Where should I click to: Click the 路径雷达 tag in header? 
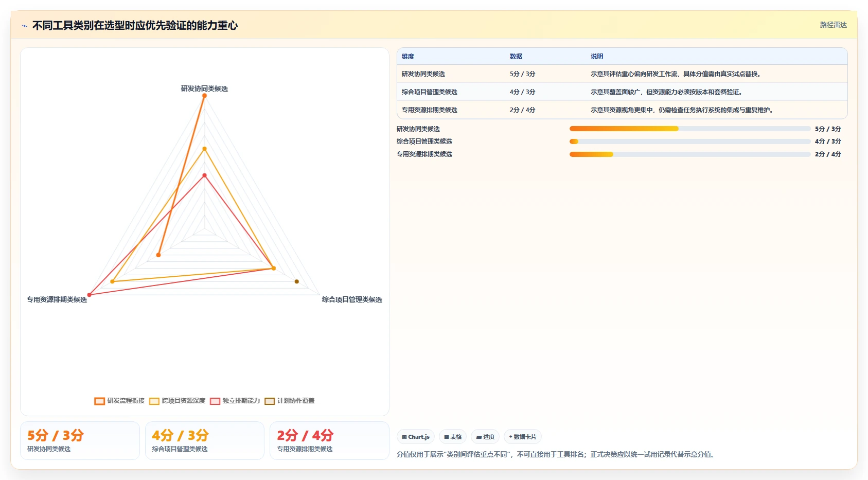[833, 25]
